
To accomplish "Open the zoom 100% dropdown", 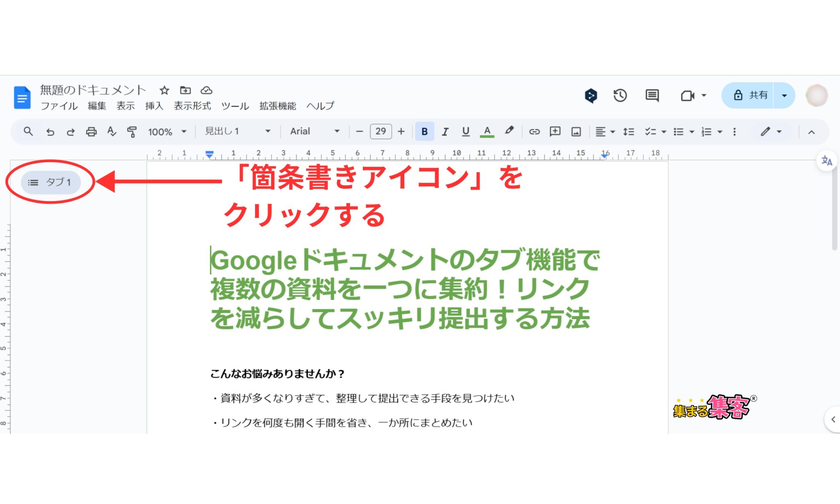I will tap(167, 132).
